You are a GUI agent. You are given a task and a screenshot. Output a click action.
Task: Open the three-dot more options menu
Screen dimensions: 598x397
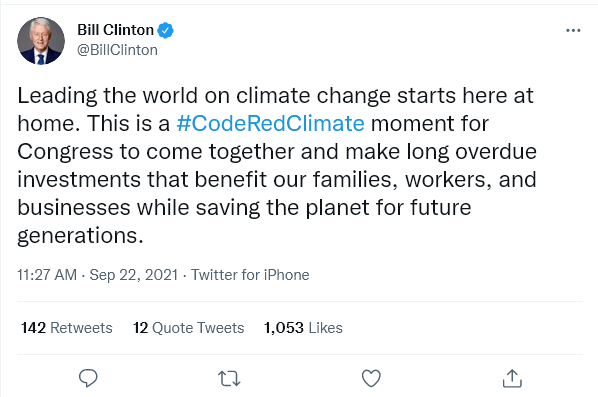pyautogui.click(x=573, y=31)
